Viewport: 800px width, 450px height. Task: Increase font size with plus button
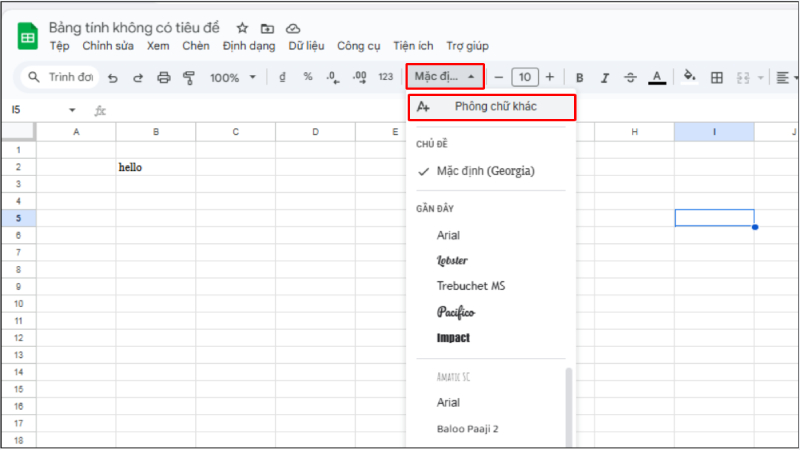550,77
